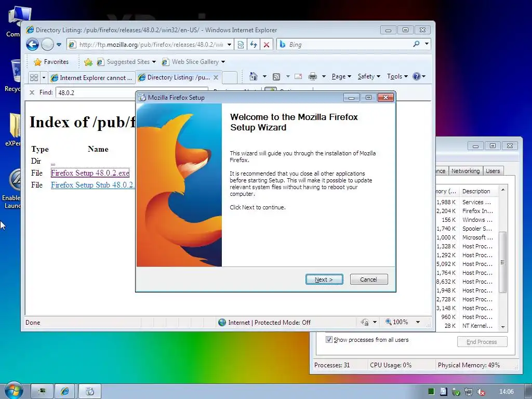Click the Read Mail envelope icon
Image resolution: width=532 pixels, height=399 pixels.
[298, 76]
